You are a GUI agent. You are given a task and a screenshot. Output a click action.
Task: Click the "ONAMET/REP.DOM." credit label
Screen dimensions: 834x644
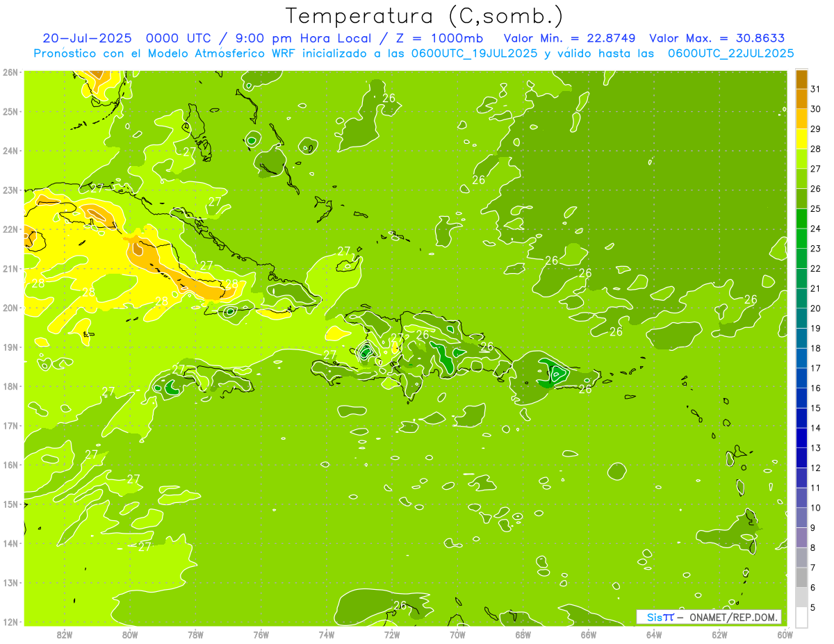tap(733, 617)
